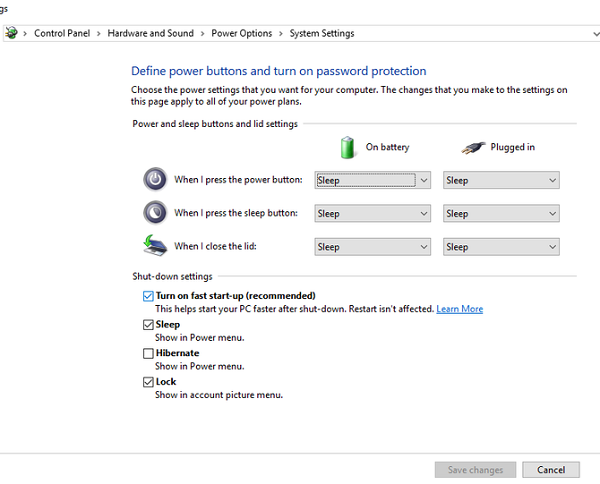The width and height of the screenshot is (600, 484).
Task: Click the sleep button moon icon
Action: tap(155, 213)
